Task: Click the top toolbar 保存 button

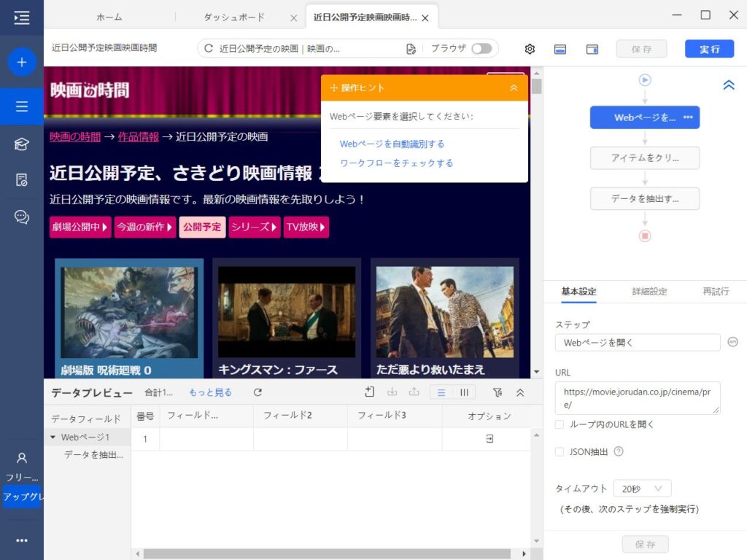Action: (x=641, y=49)
